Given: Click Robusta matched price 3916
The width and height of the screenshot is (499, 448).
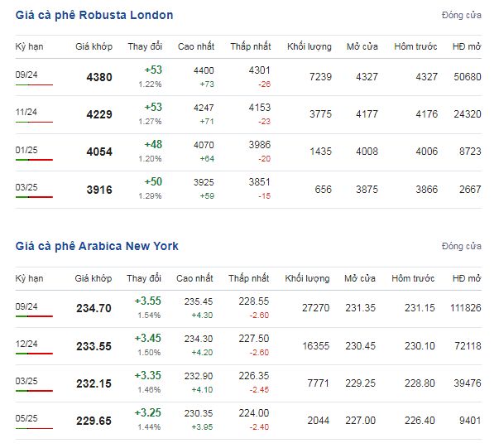Looking at the screenshot, I should pyautogui.click(x=99, y=190).
